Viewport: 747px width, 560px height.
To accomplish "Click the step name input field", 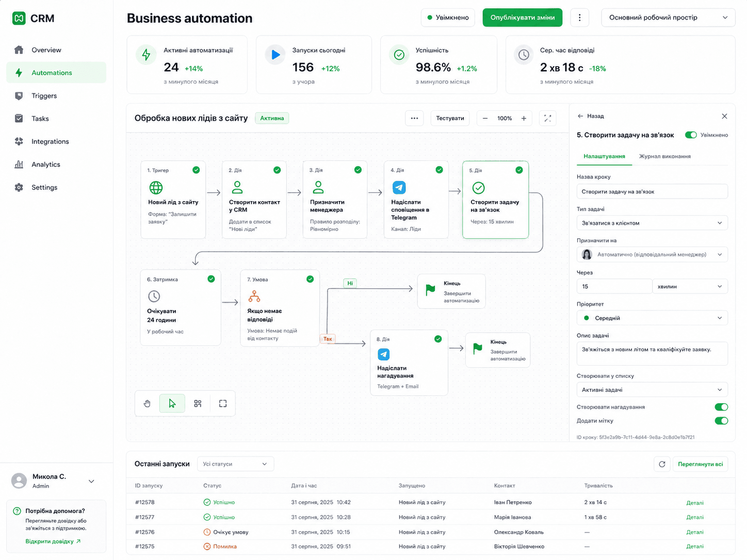I will click(x=652, y=191).
